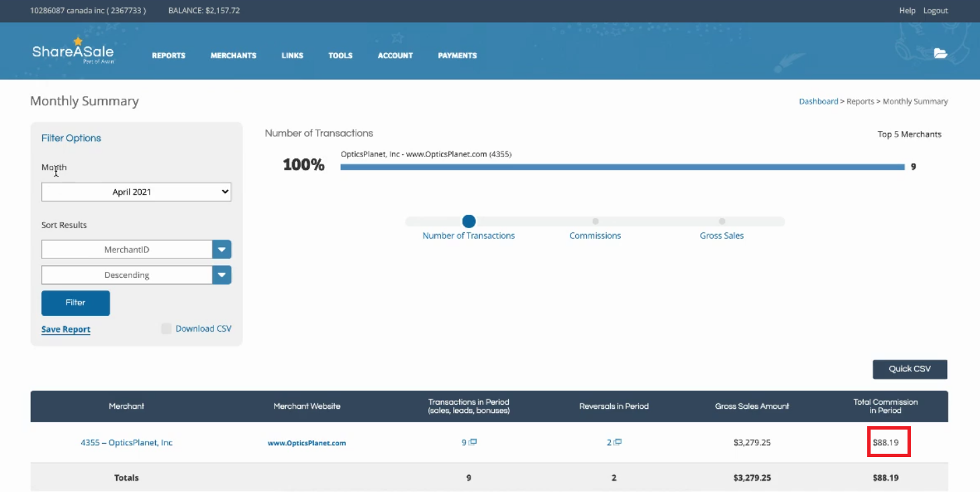Click the Gross Sales label under the slider
This screenshot has width=980, height=492.
tap(722, 236)
